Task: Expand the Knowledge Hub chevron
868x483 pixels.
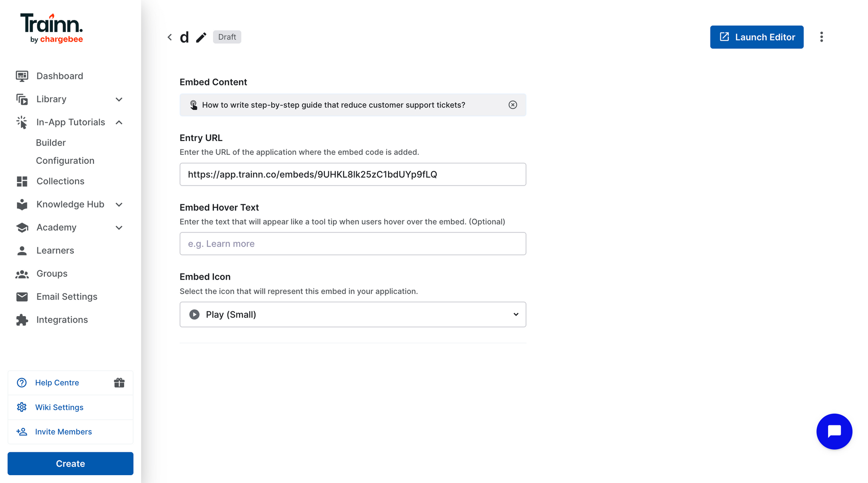Action: (x=119, y=205)
